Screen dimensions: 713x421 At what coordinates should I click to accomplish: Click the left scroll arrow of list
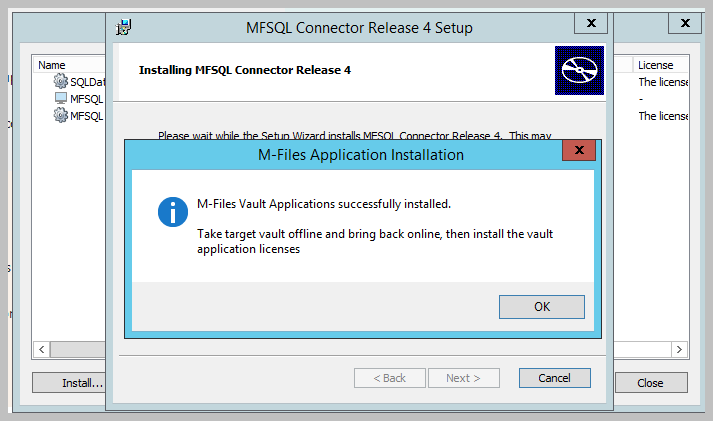[42, 350]
